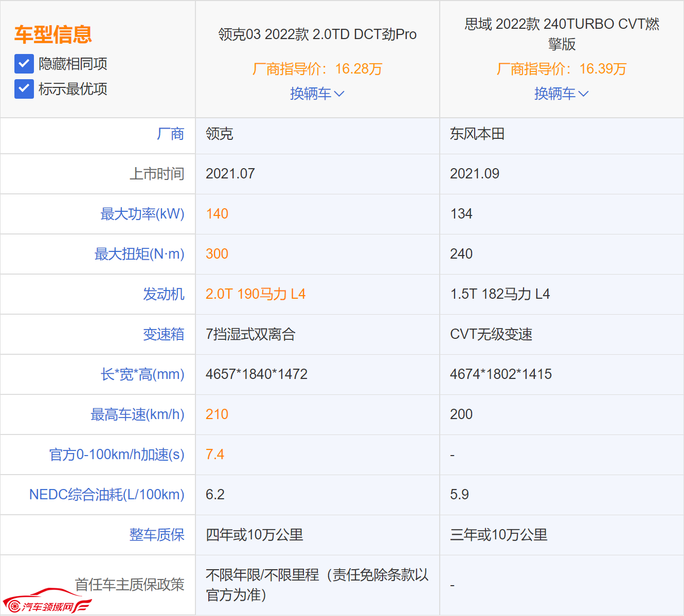The width and height of the screenshot is (684, 616).
Task: Click the 最大扭矩(N·m) label link
Action: click(139, 254)
